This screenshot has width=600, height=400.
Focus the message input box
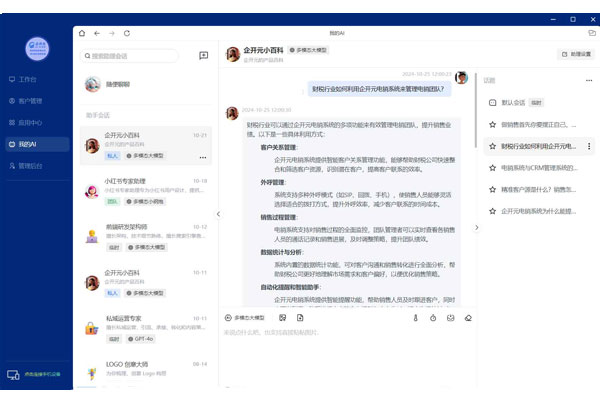coord(348,356)
